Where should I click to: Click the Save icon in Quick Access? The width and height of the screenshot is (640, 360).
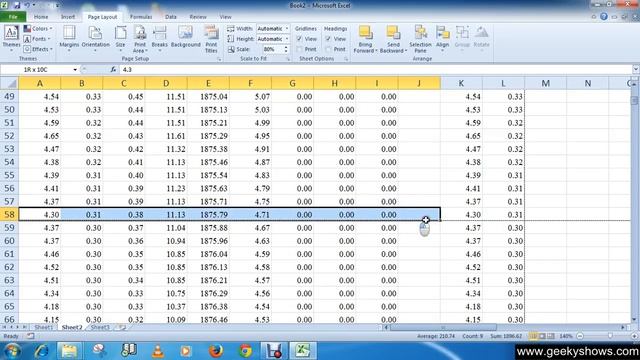tap(17, 5)
